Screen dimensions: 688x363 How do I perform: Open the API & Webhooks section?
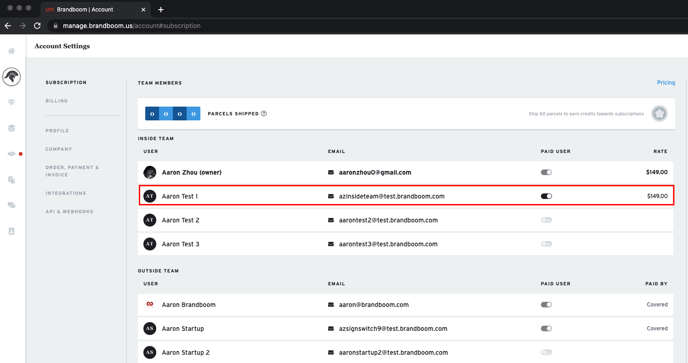69,212
